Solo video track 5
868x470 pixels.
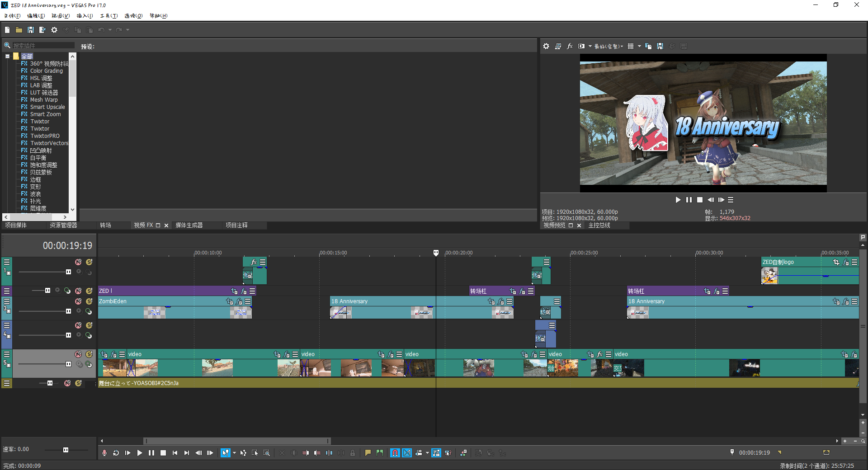point(89,354)
